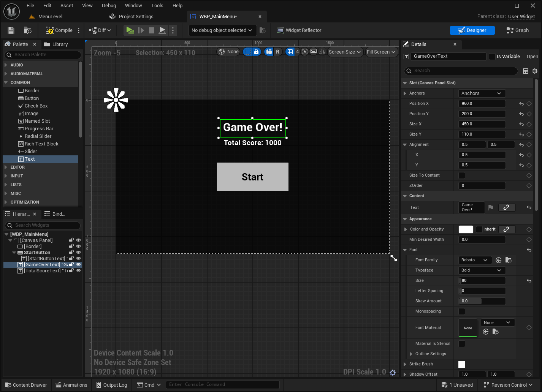Open the File menu
This screenshot has width=542, height=392.
click(30, 5)
